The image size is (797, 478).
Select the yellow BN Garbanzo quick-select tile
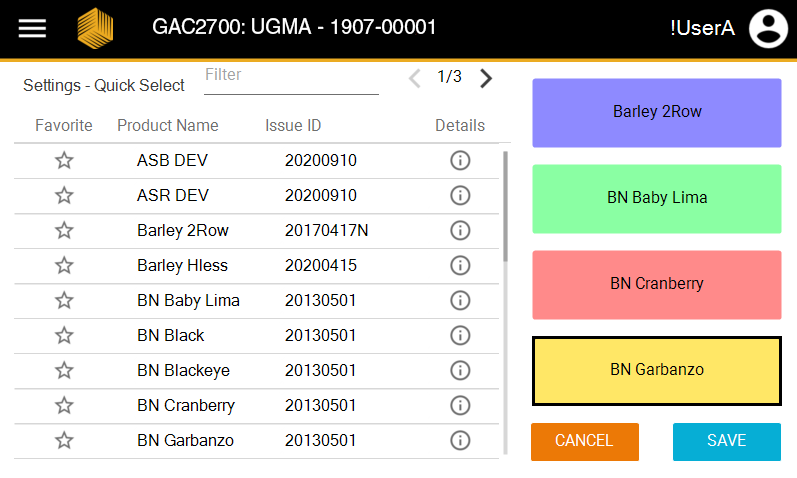[656, 370]
